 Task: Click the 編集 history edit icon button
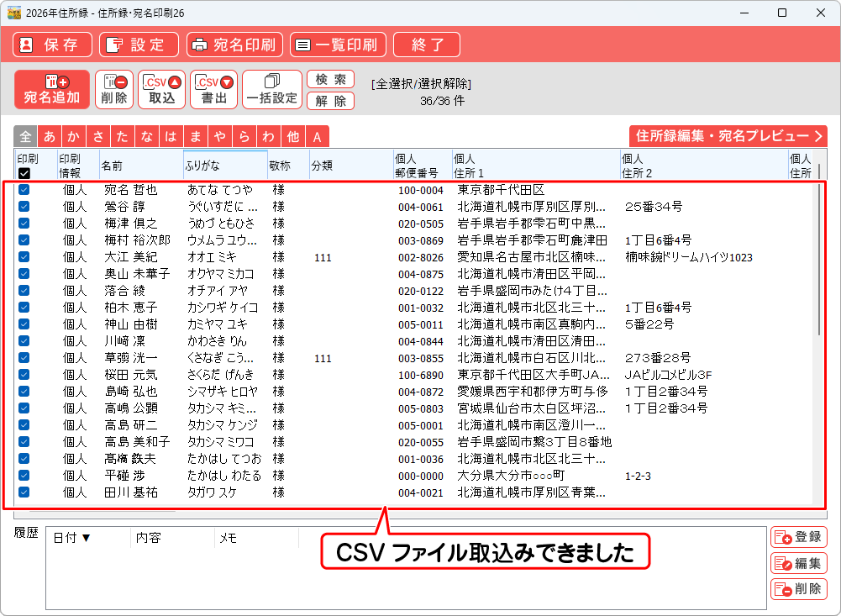798,563
